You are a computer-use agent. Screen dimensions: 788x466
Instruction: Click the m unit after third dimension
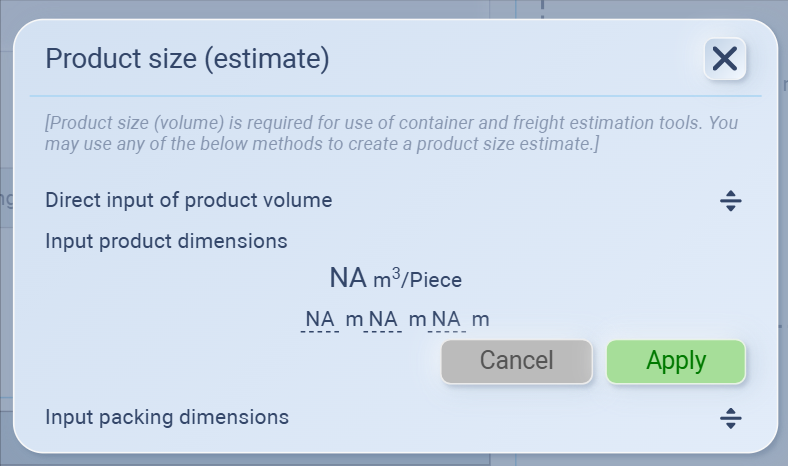[x=481, y=320]
